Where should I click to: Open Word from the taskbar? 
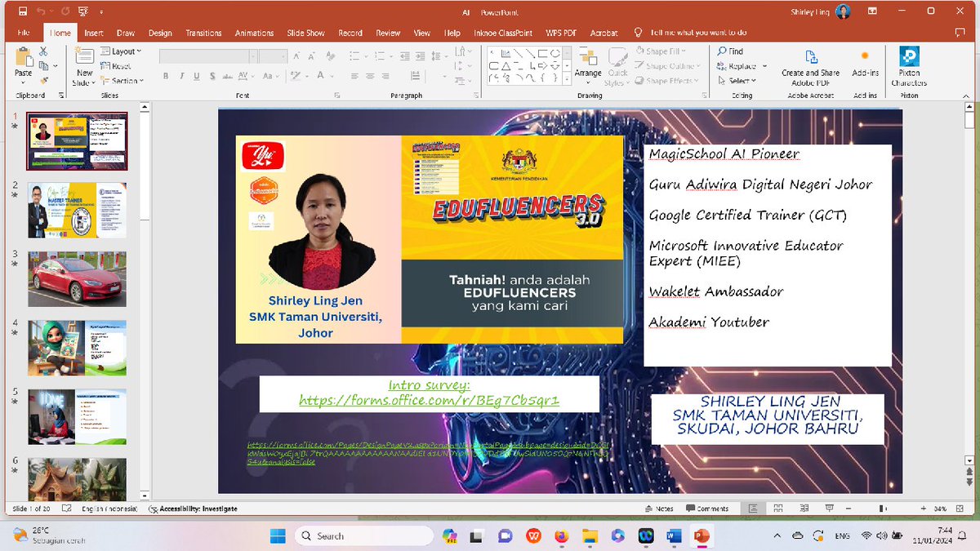(673, 535)
